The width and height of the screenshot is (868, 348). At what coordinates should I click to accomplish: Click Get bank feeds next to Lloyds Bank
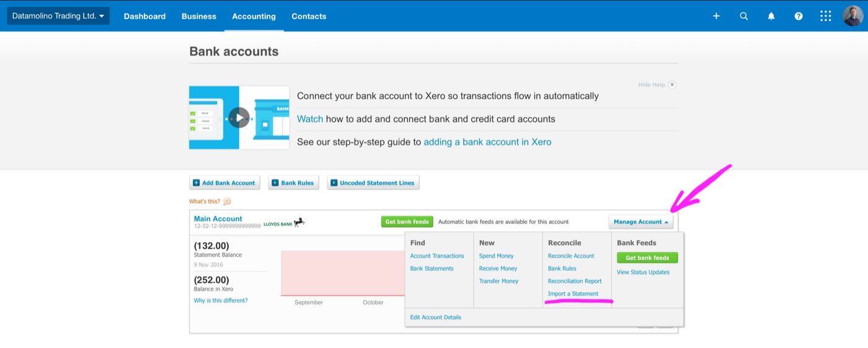[407, 222]
